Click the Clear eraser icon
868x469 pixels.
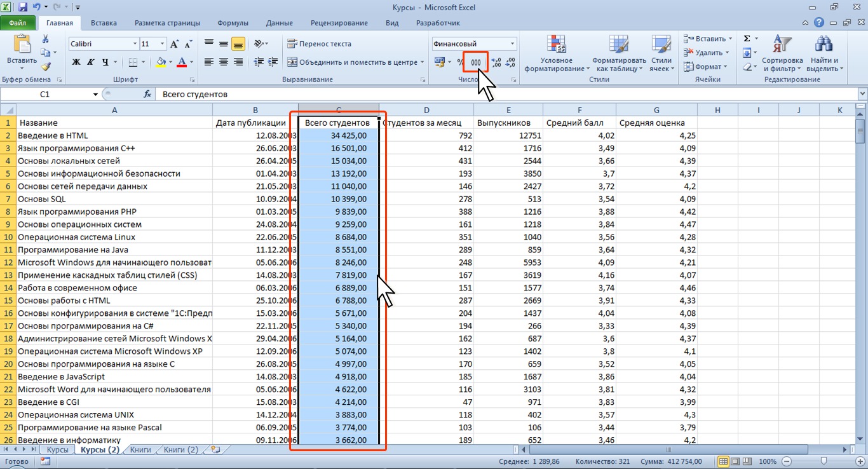point(747,67)
